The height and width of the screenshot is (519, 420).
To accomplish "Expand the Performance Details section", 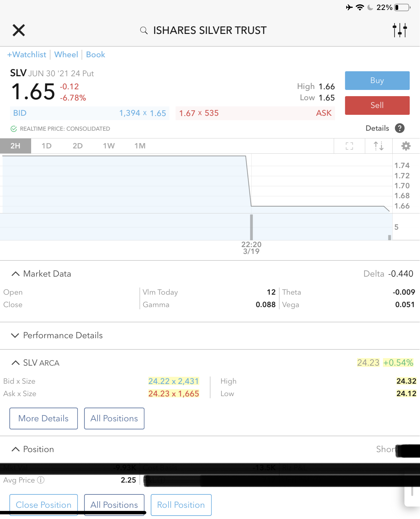I will tap(15, 335).
